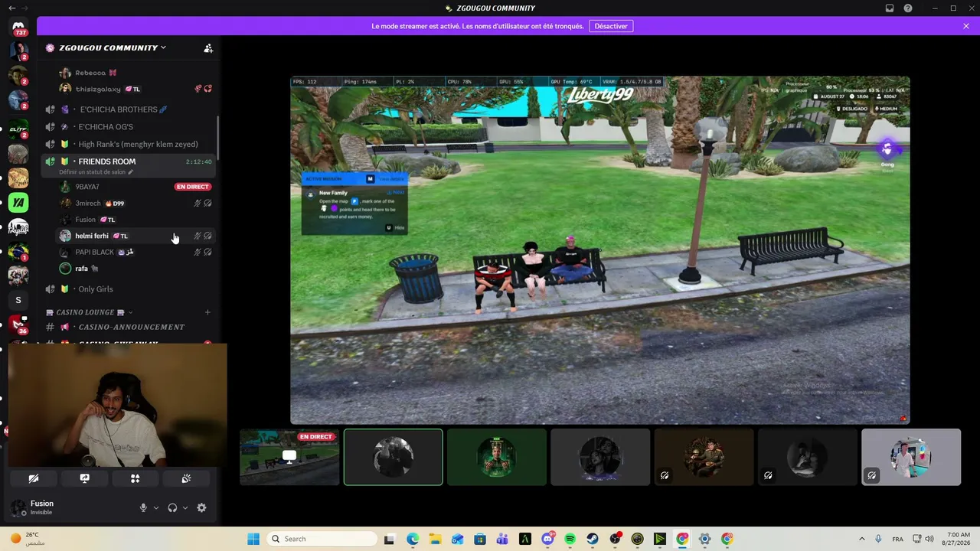Open the CASINO-ANNOUNCEMENT text channel
This screenshot has height=551, width=980.
click(x=127, y=327)
